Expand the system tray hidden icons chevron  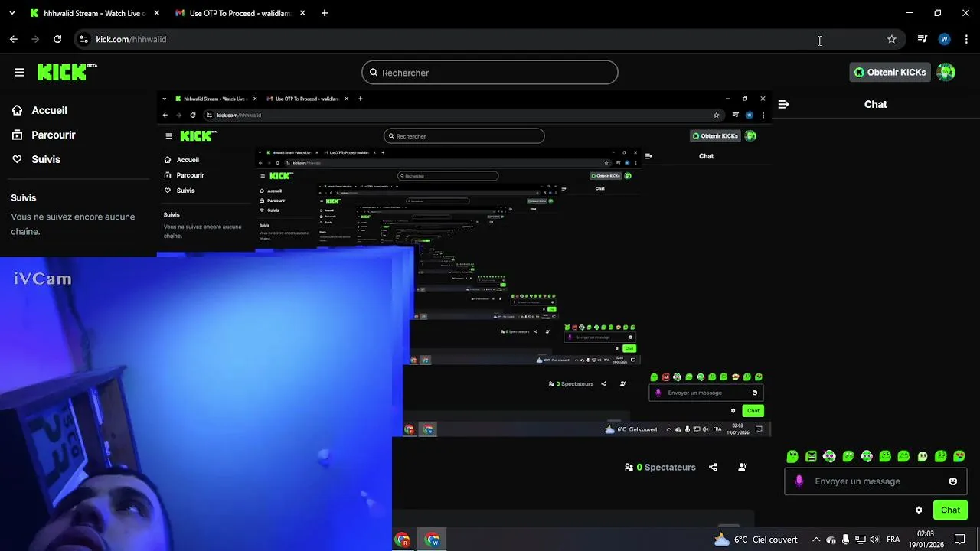point(816,540)
